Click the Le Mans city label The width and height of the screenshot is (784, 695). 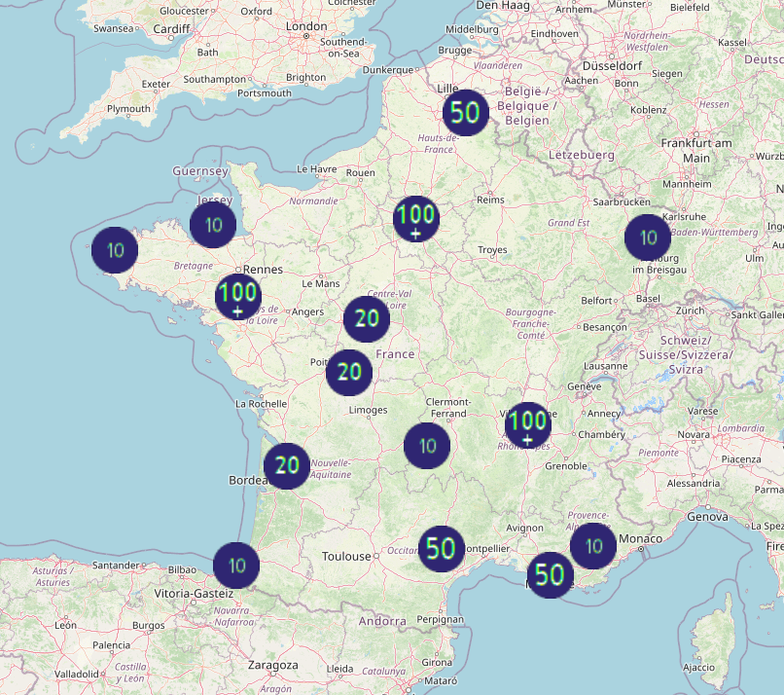[x=320, y=283]
